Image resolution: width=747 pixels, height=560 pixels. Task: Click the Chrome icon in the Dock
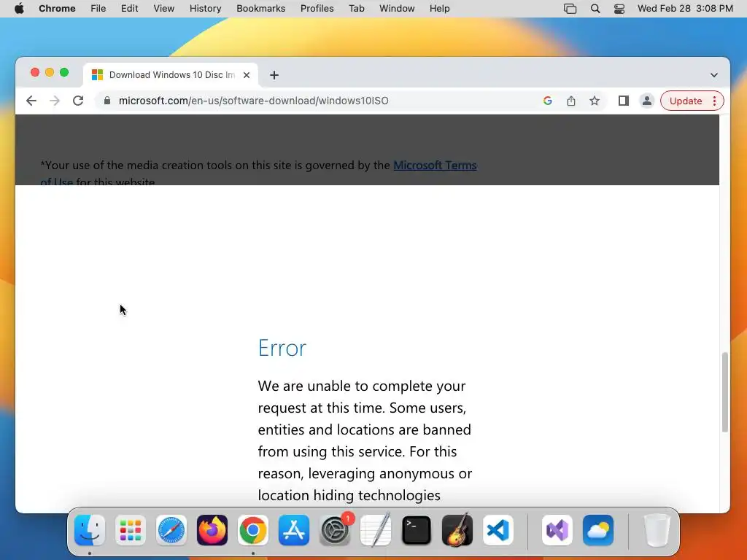(253, 530)
